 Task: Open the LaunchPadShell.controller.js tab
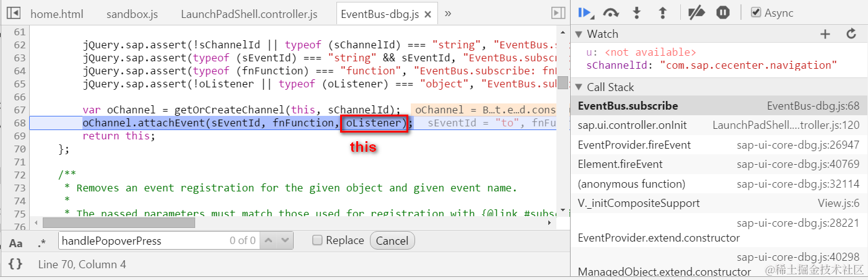click(249, 14)
